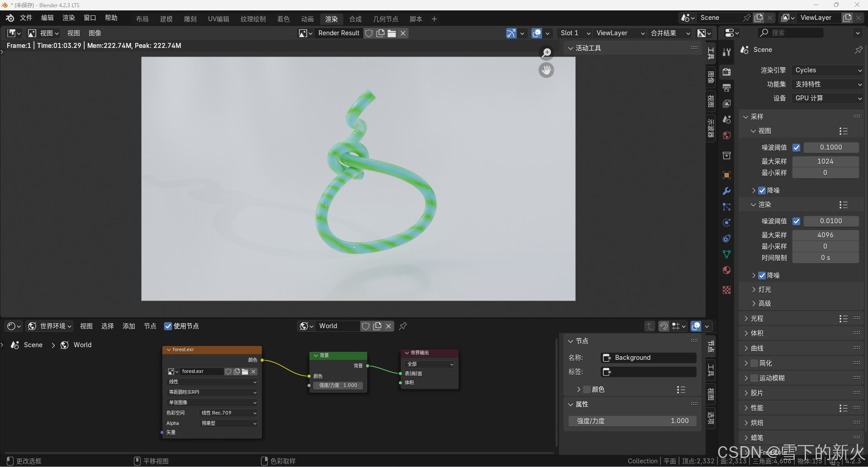Open the Object Constraints icon
868x467 pixels.
tap(726, 238)
